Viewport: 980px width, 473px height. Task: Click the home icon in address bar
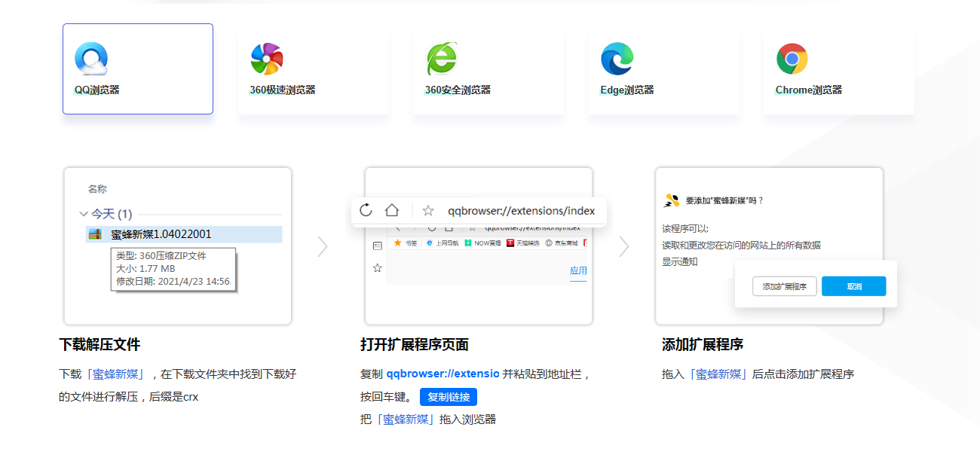click(392, 211)
